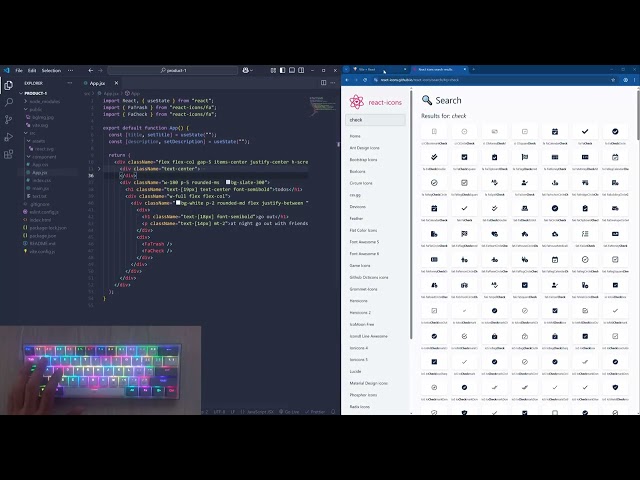Collapse the PRODUCT-1 root folder
The image size is (640, 480).
coord(21,93)
